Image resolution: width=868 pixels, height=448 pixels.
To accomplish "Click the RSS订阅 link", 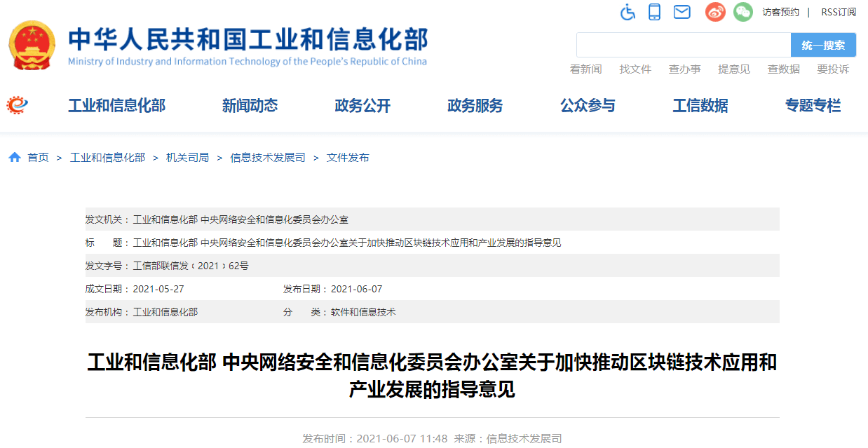I will pos(839,12).
